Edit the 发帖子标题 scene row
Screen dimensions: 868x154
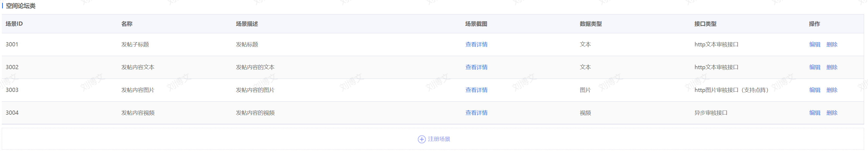[814, 45]
